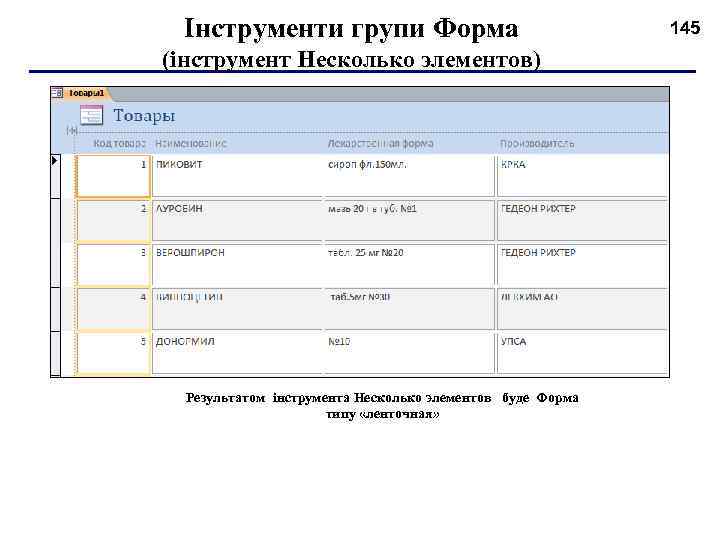
Task: Click the ВЕРОШПИРОН name field
Action: pyautogui.click(x=238, y=264)
